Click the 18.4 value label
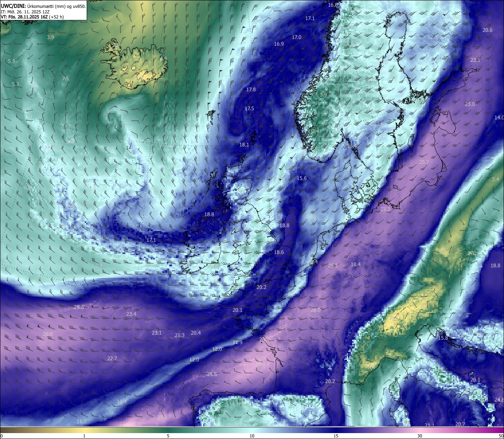Image resolution: width=504 pixels, height=439 pixels. click(x=356, y=265)
